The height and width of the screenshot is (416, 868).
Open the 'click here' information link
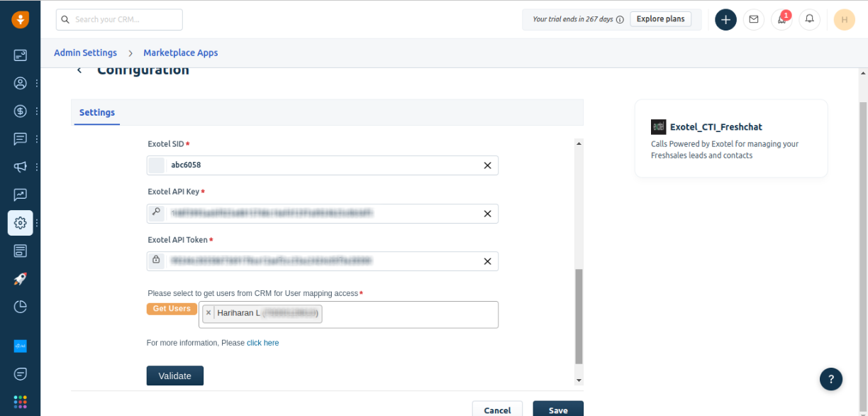[262, 343]
